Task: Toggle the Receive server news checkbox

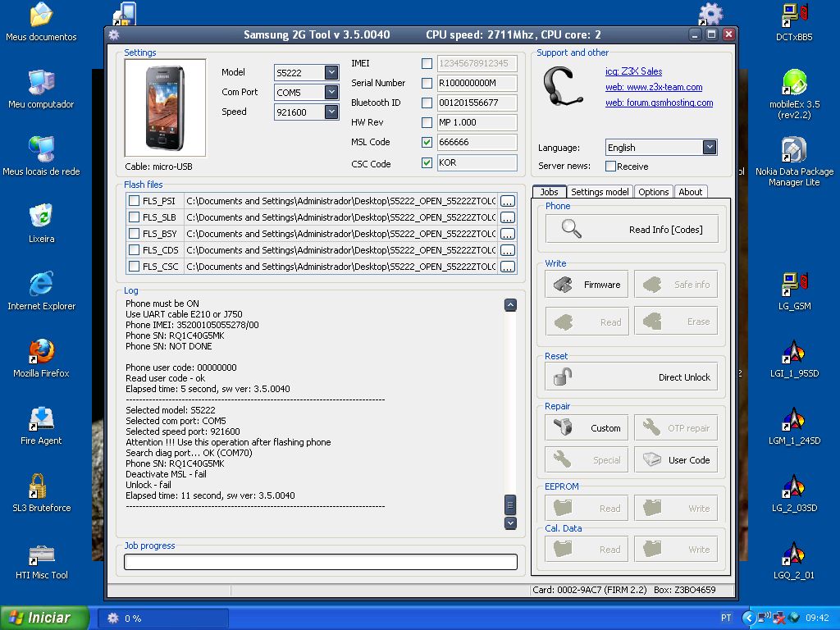Action: [x=610, y=166]
